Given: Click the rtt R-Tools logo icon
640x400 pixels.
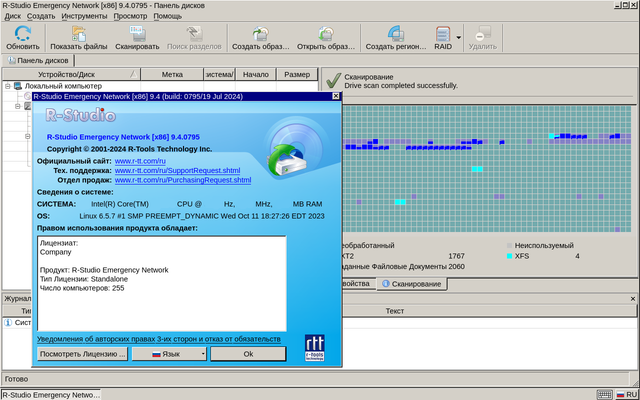Looking at the screenshot, I should (x=314, y=348).
